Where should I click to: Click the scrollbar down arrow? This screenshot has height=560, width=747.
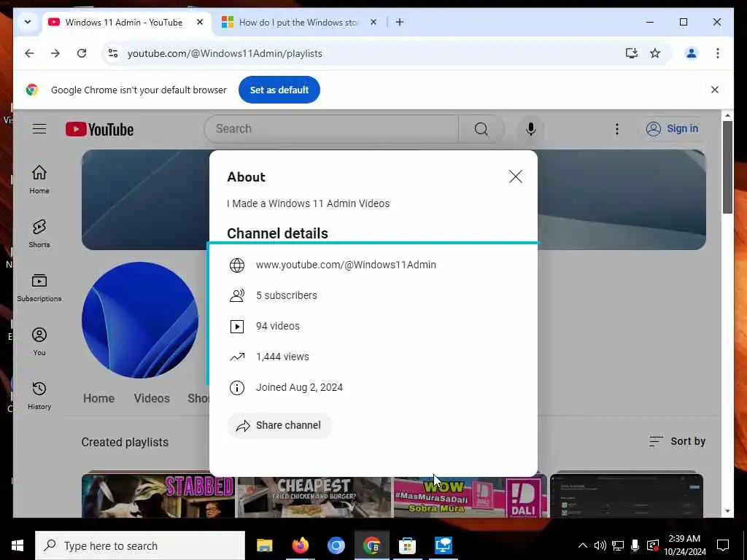point(727,511)
